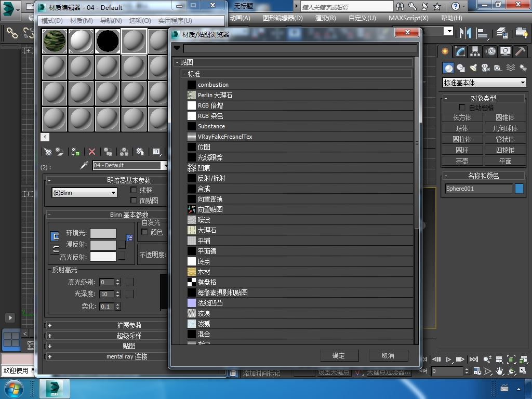Click the red X reset material icon
532x399 pixels.
91,152
